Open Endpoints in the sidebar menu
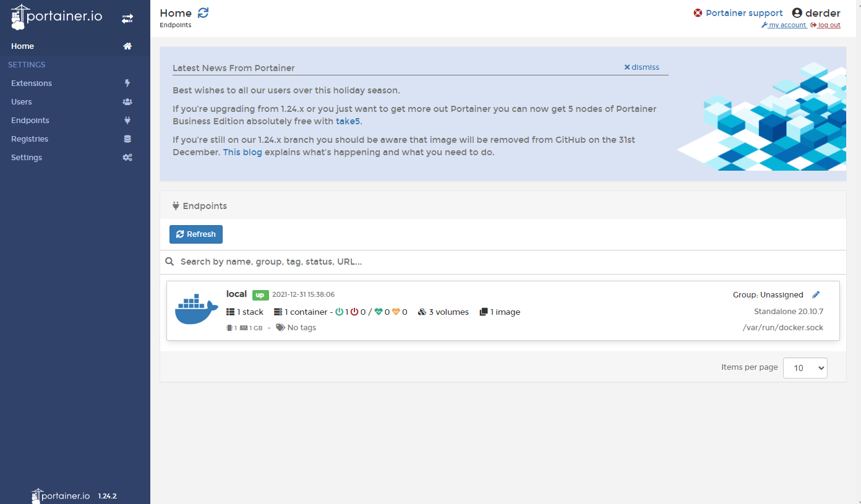This screenshot has height=504, width=861. (75, 121)
